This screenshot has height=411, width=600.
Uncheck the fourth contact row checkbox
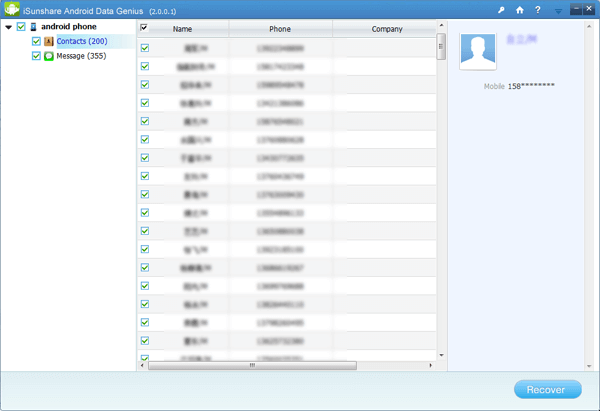coord(145,103)
